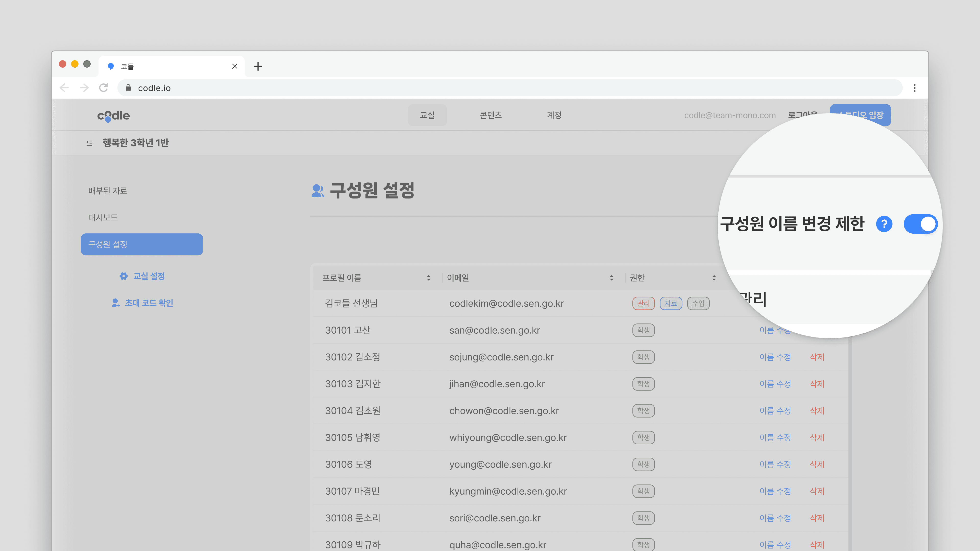Image resolution: width=980 pixels, height=551 pixels.
Task: Close the 코들 browser tab
Action: [x=235, y=66]
